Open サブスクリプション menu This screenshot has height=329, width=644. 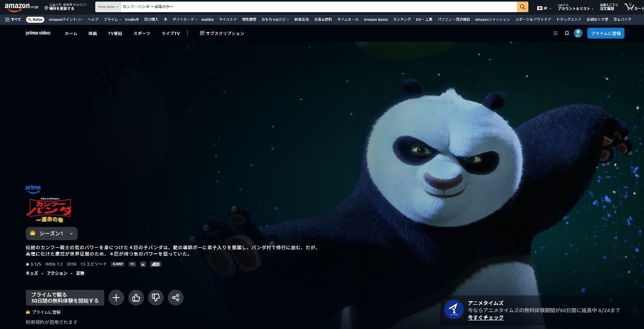pyautogui.click(x=222, y=33)
